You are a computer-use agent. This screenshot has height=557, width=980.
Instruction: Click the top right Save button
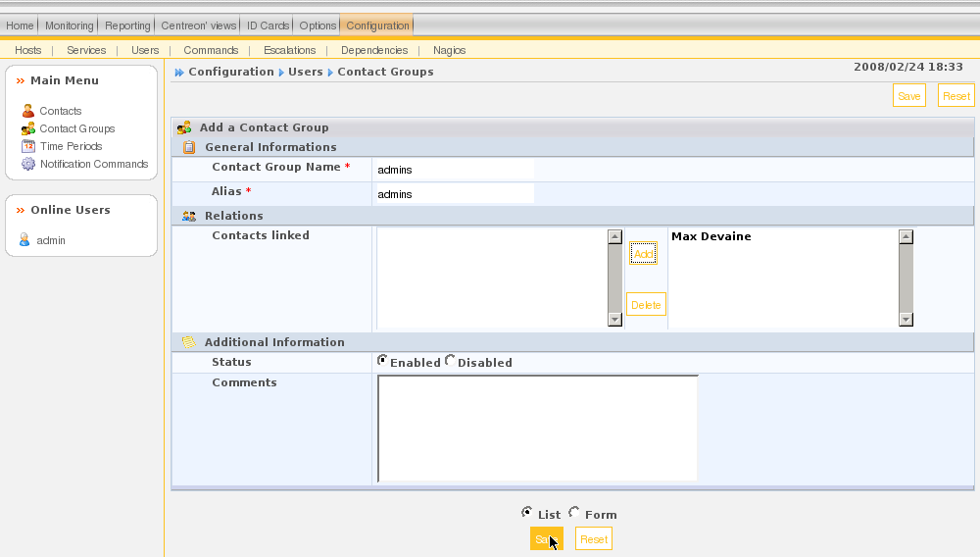(x=908, y=96)
